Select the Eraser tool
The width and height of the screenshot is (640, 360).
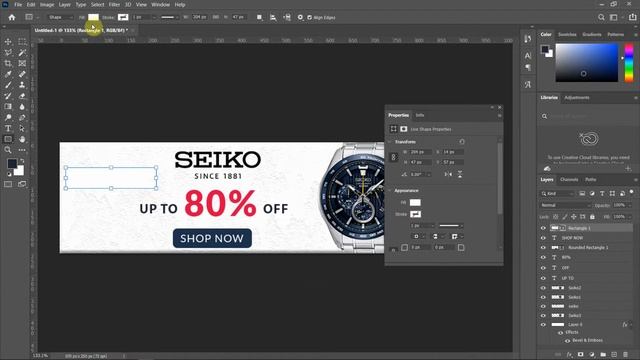point(22,96)
